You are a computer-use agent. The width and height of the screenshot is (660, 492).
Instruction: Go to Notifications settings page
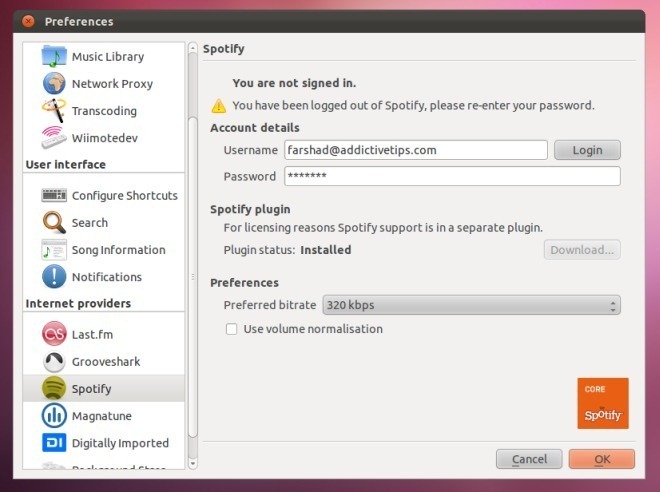(x=106, y=277)
